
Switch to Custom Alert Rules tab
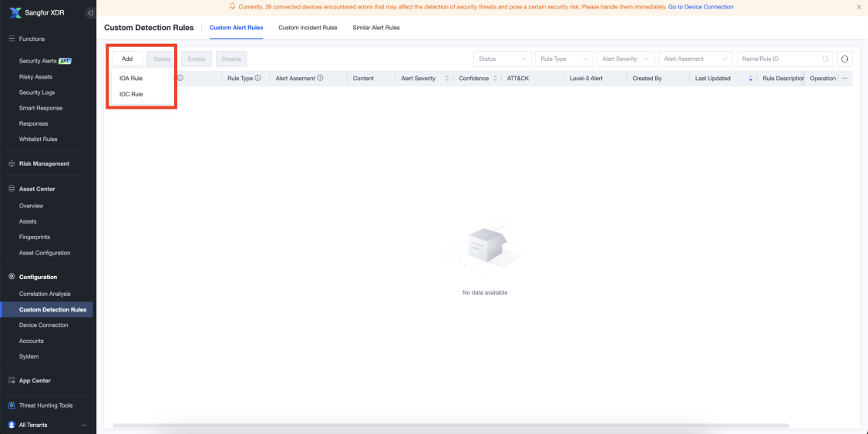(x=237, y=28)
